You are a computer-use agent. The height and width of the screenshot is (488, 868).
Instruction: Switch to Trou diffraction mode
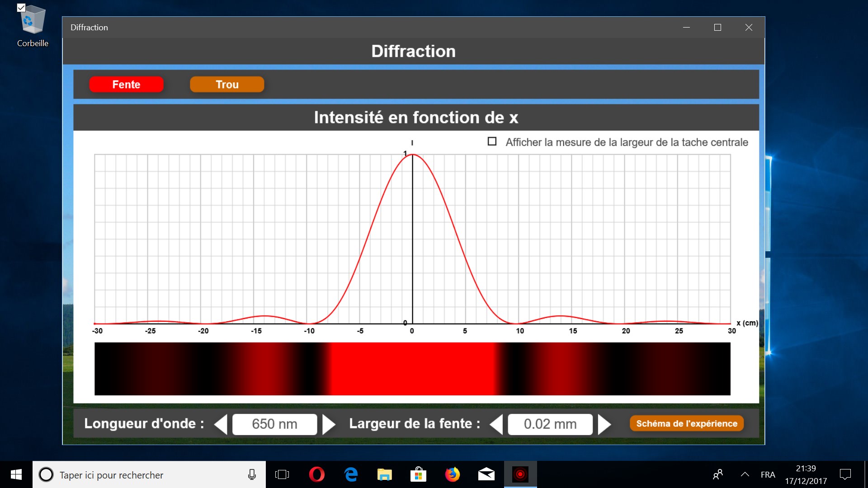click(227, 84)
